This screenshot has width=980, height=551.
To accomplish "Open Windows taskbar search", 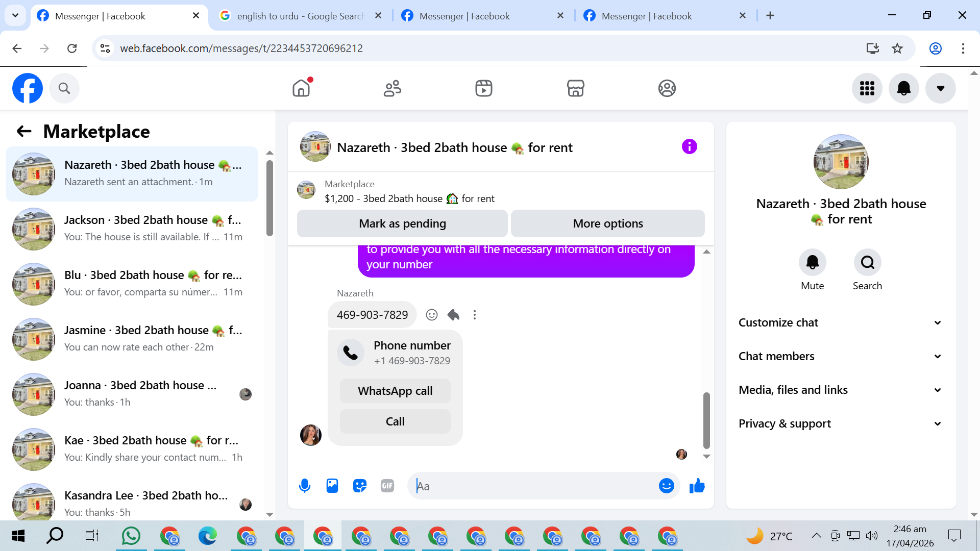I will (55, 536).
